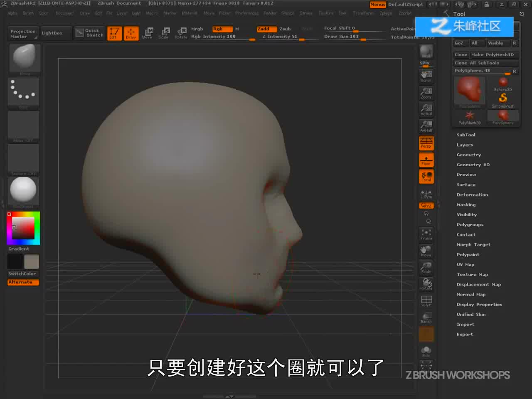
Task: Select the Scale transform button in top toolbar
Action: tap(164, 33)
